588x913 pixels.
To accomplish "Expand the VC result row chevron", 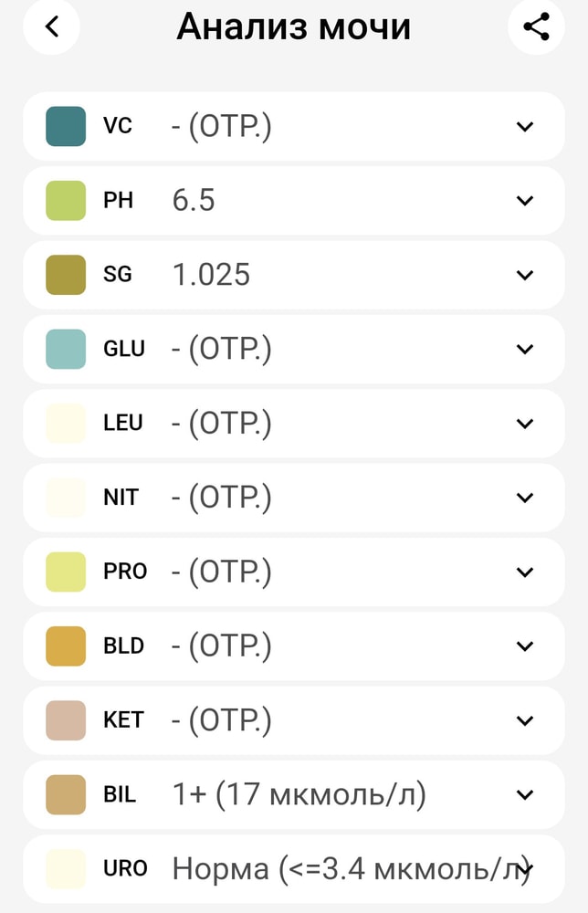I will (524, 126).
